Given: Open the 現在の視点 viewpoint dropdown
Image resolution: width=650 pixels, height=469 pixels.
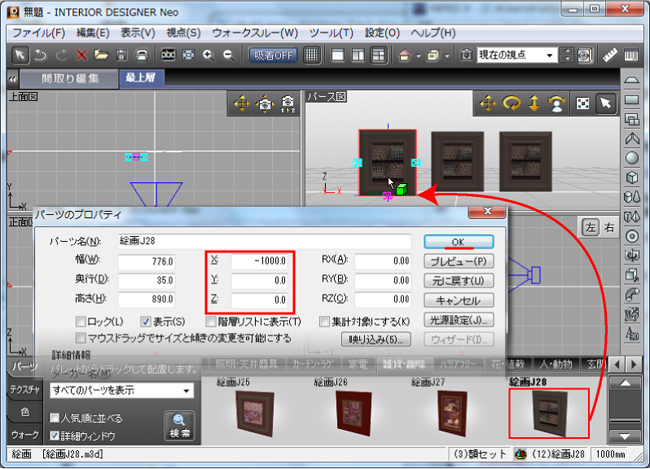Looking at the screenshot, I should pyautogui.click(x=517, y=55).
